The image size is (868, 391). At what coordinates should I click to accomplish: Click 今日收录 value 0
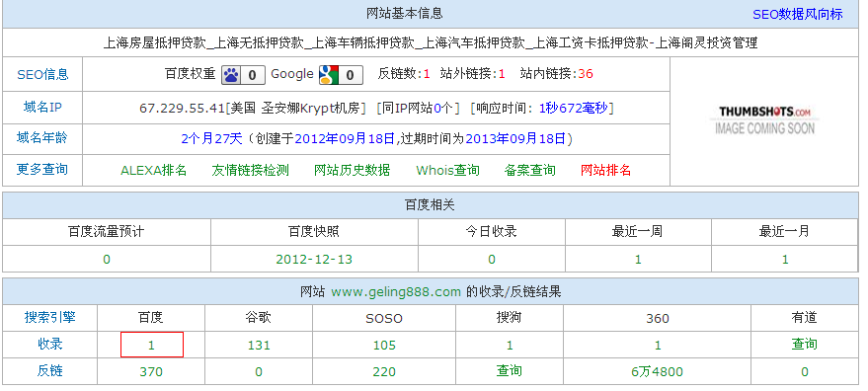tap(492, 260)
